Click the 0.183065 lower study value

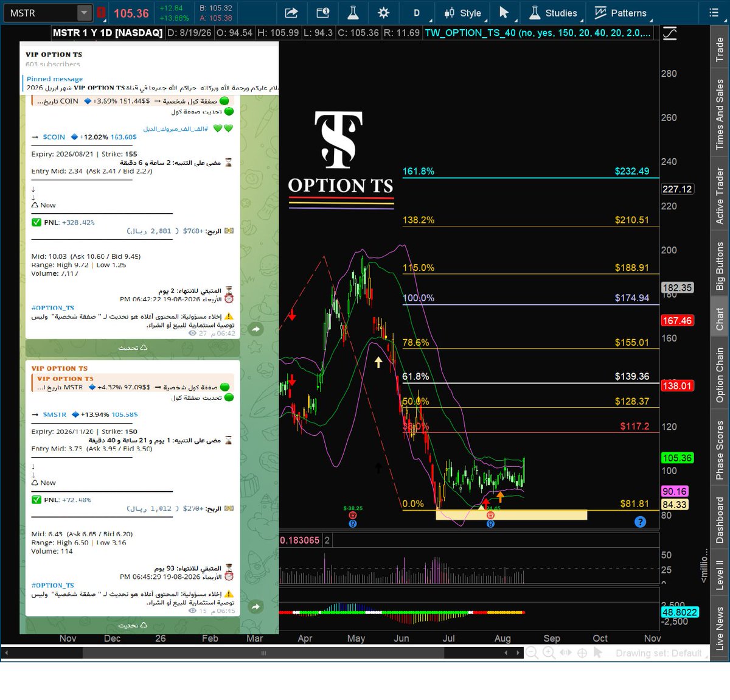point(300,540)
